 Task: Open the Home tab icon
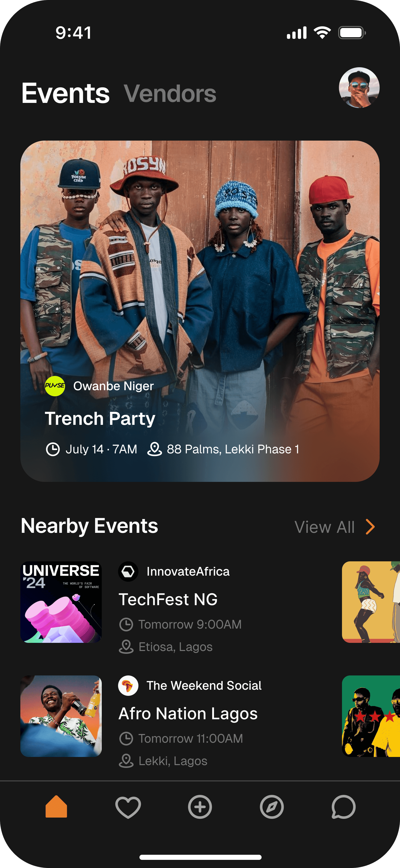coord(56,806)
